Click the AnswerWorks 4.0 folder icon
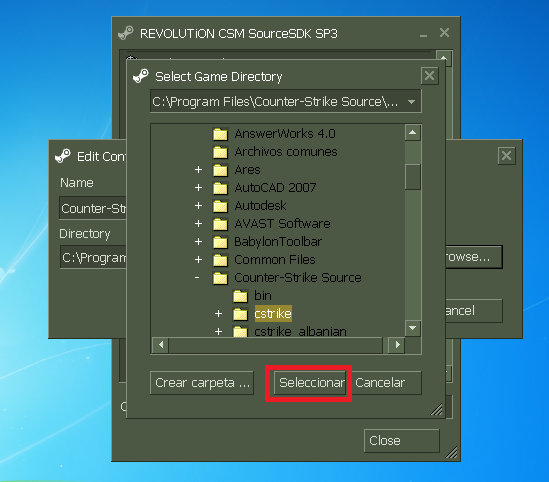Image resolution: width=549 pixels, height=482 pixels. [x=220, y=134]
